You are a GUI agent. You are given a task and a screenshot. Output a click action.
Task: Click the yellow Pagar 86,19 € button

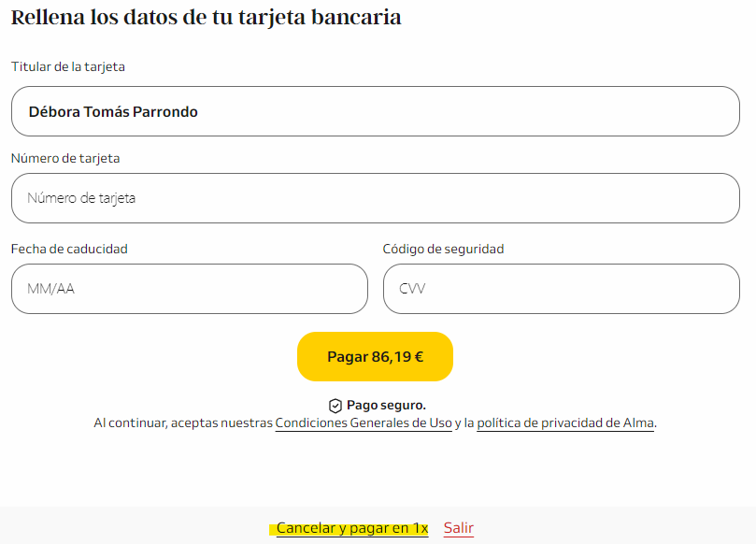click(x=375, y=356)
